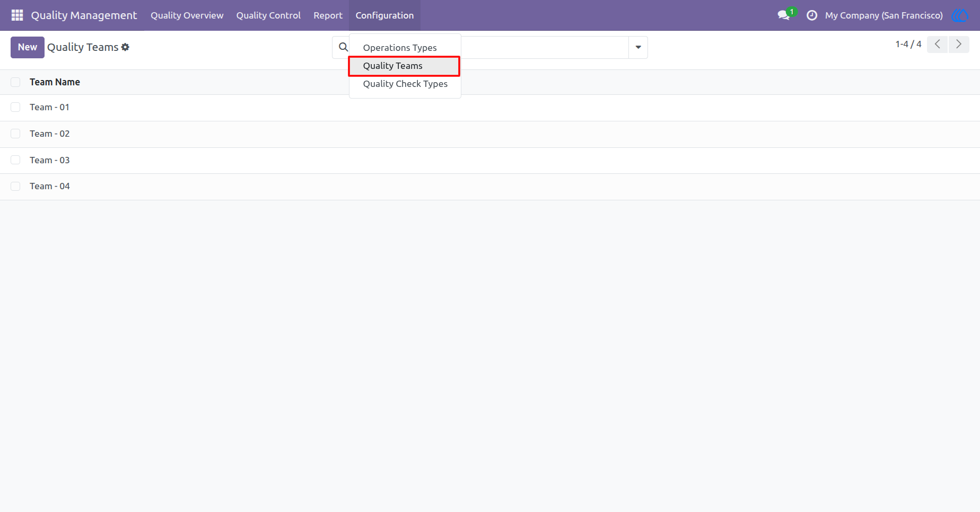Open the Quality Teams gear actions
This screenshot has height=512, width=980.
coord(125,47)
